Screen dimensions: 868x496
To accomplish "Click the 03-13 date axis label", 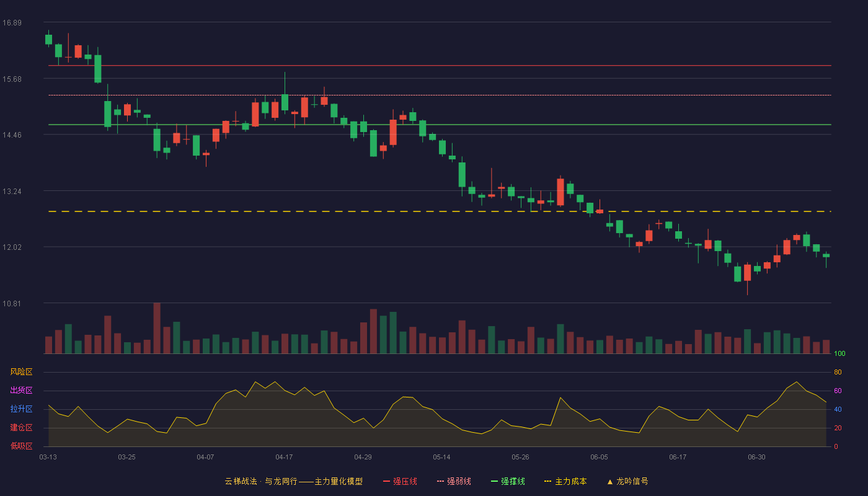I will 48,457.
